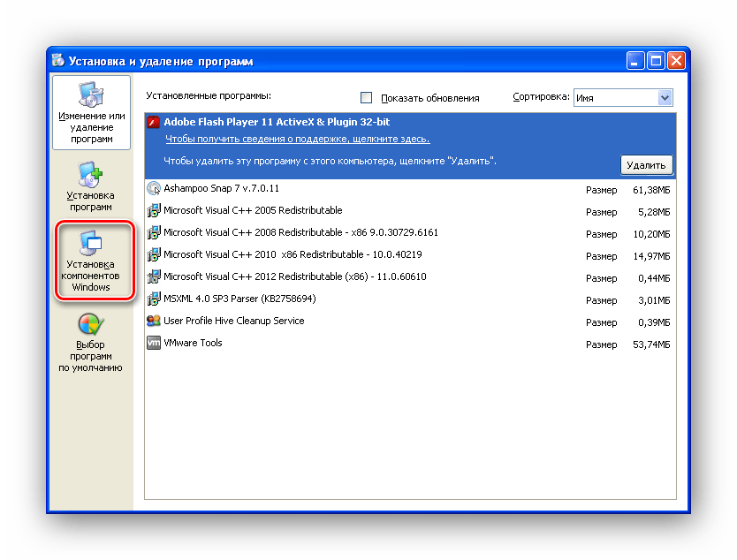
Task: Click the Ashampoo Snap 7 icon
Action: [154, 189]
